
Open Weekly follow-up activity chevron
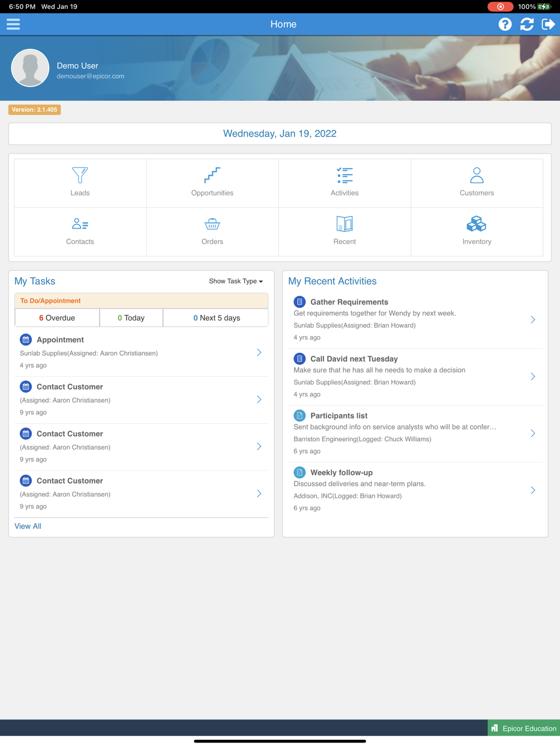[x=533, y=490]
